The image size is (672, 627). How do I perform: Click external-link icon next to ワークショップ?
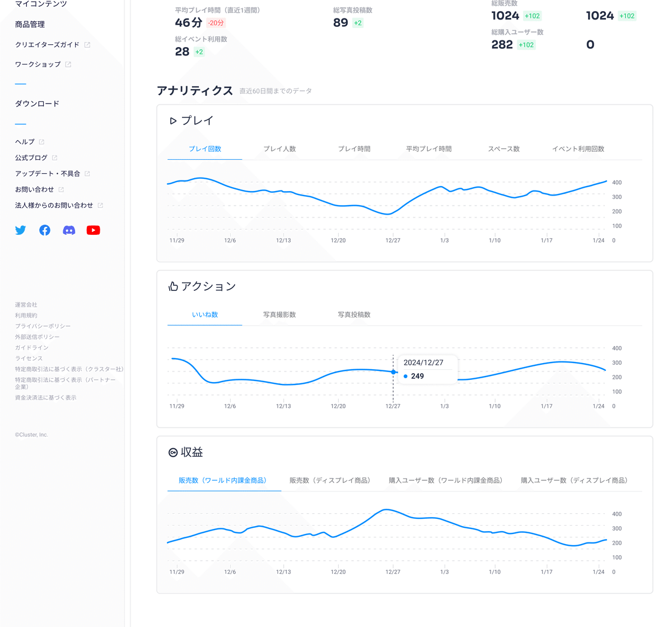(x=68, y=64)
